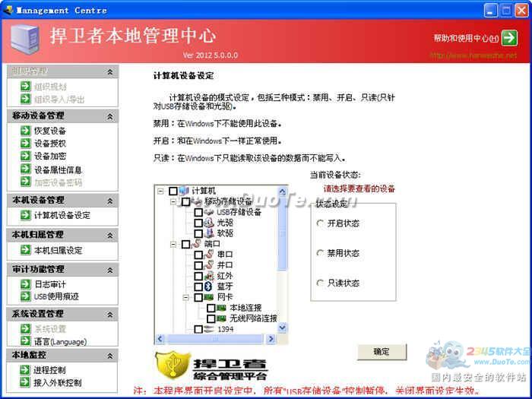Collapse the 端口 tree node
The image size is (532, 399).
[173, 244]
